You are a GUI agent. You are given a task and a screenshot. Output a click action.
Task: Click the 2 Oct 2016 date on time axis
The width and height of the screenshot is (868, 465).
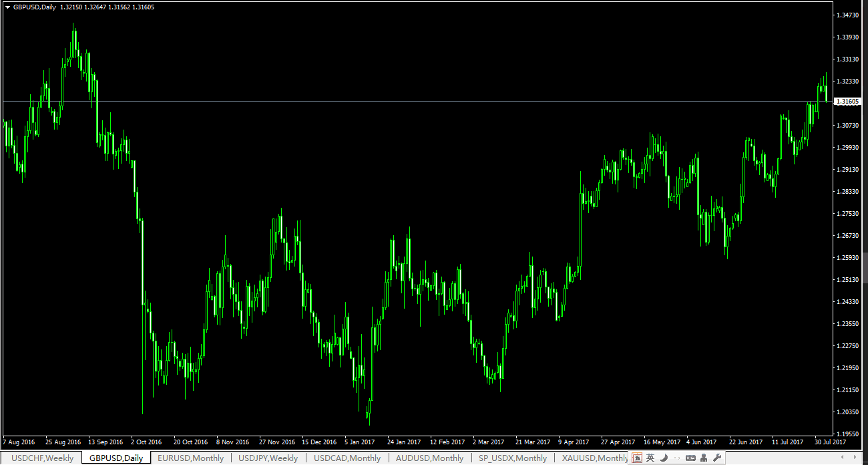146,442
